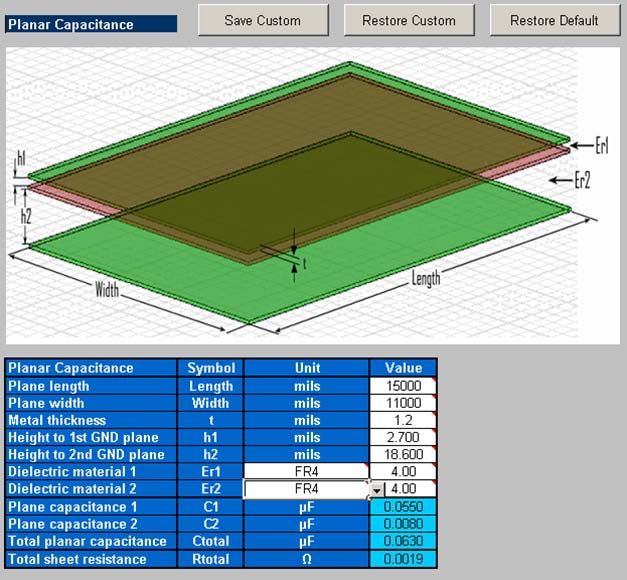Select the Er1 FR4 material cell

(306, 471)
